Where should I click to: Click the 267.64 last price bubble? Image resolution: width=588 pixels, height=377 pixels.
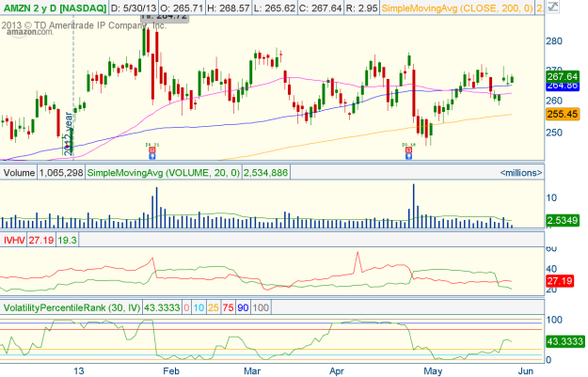(565, 75)
